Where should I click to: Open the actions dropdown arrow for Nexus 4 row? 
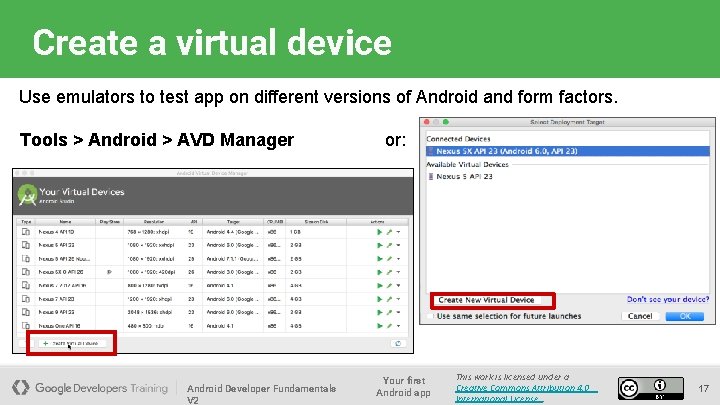coord(399,232)
